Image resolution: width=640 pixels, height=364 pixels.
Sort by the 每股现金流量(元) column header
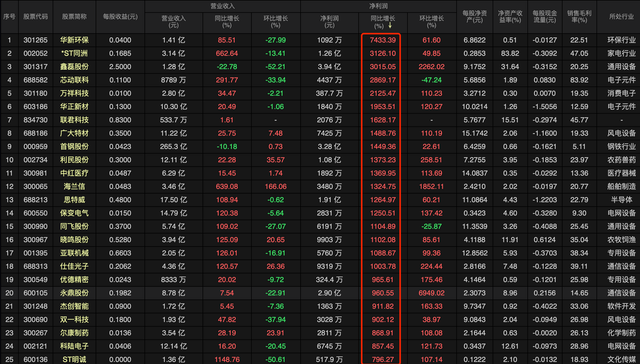tap(545, 17)
